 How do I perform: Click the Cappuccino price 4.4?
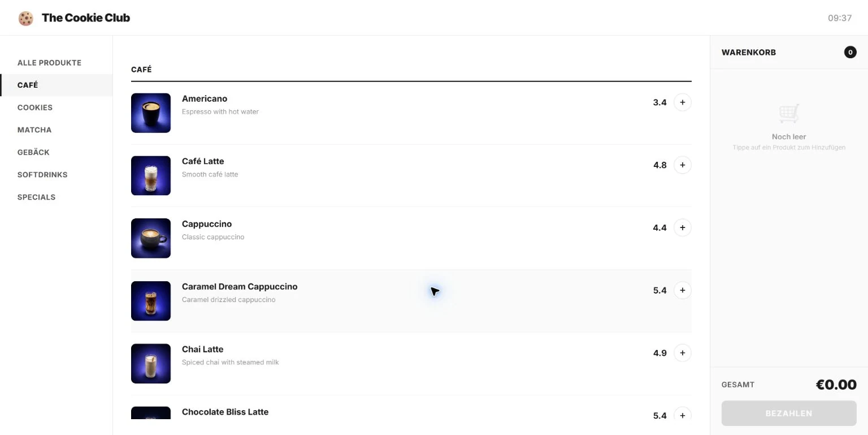pos(660,228)
